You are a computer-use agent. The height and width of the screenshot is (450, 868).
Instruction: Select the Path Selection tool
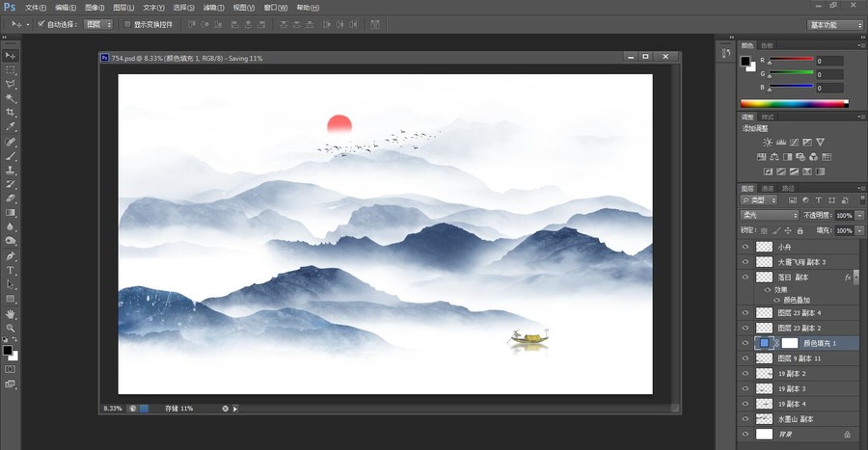click(x=10, y=284)
